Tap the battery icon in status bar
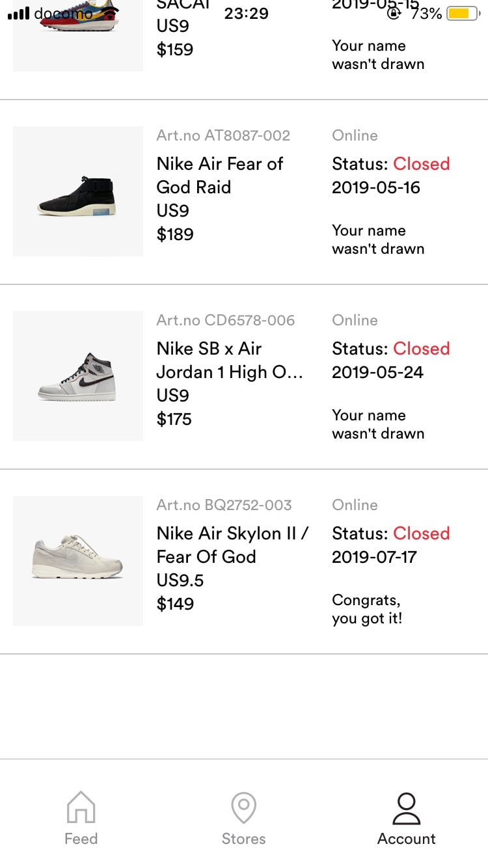The width and height of the screenshot is (488, 868). [x=463, y=13]
